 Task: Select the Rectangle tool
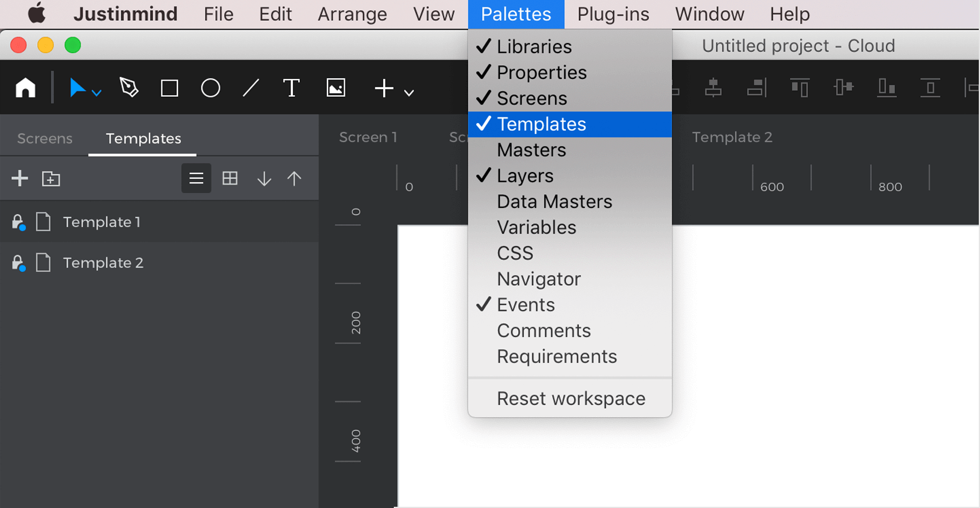click(170, 88)
